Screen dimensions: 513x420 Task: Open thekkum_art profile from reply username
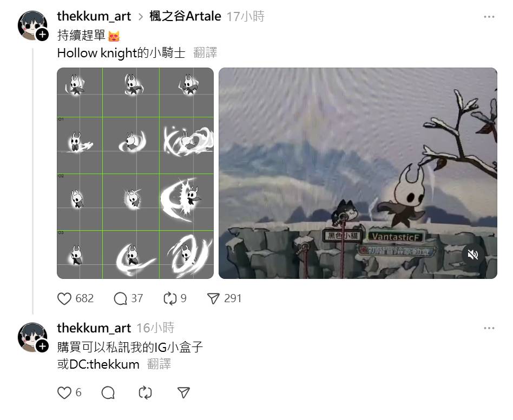point(94,328)
